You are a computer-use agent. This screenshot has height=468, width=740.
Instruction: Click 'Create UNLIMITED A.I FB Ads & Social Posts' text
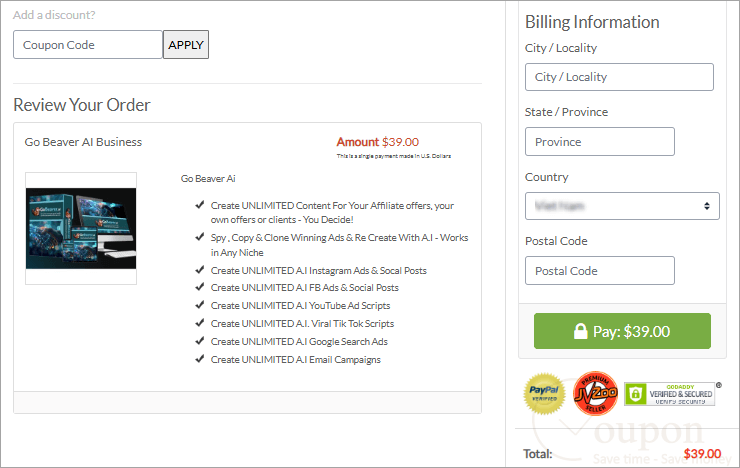[305, 288]
